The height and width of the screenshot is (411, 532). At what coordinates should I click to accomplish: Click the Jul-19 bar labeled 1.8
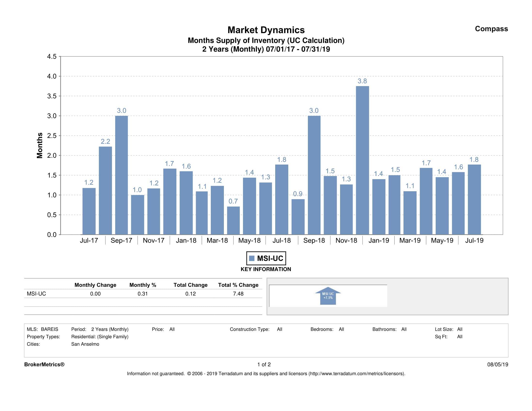[474, 199]
